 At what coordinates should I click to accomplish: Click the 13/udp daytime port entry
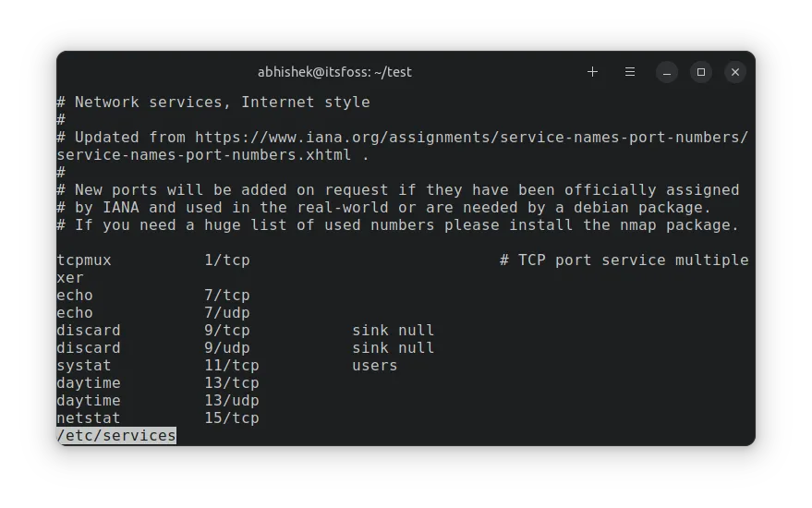tap(231, 400)
